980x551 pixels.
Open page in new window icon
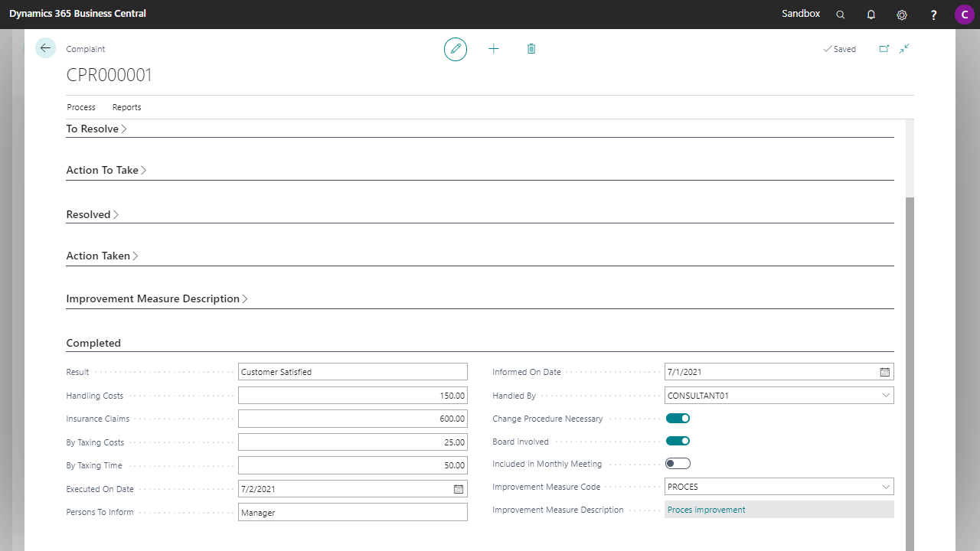884,49
